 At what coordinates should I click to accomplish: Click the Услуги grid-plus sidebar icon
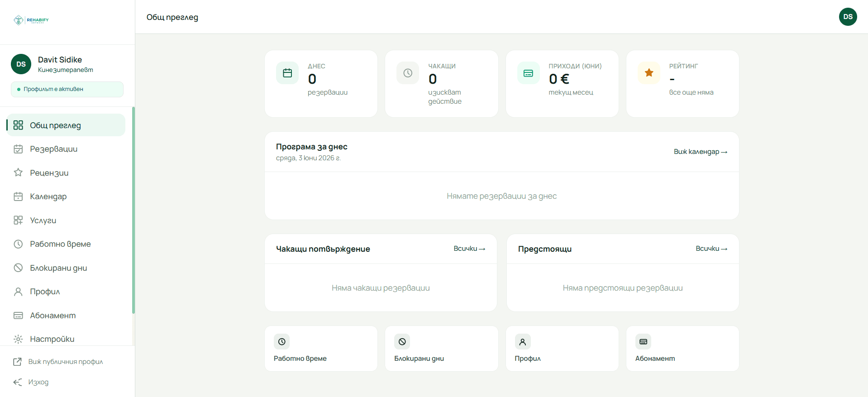tap(18, 220)
